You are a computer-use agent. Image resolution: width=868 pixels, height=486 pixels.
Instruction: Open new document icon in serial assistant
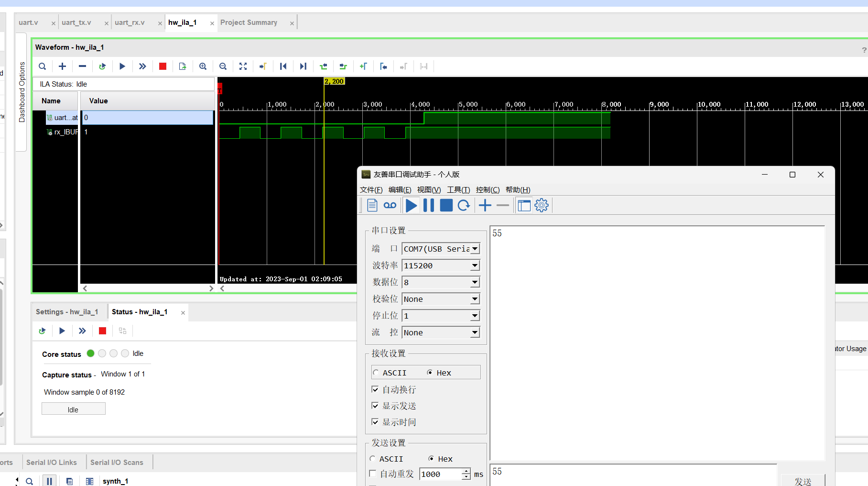[372, 205]
